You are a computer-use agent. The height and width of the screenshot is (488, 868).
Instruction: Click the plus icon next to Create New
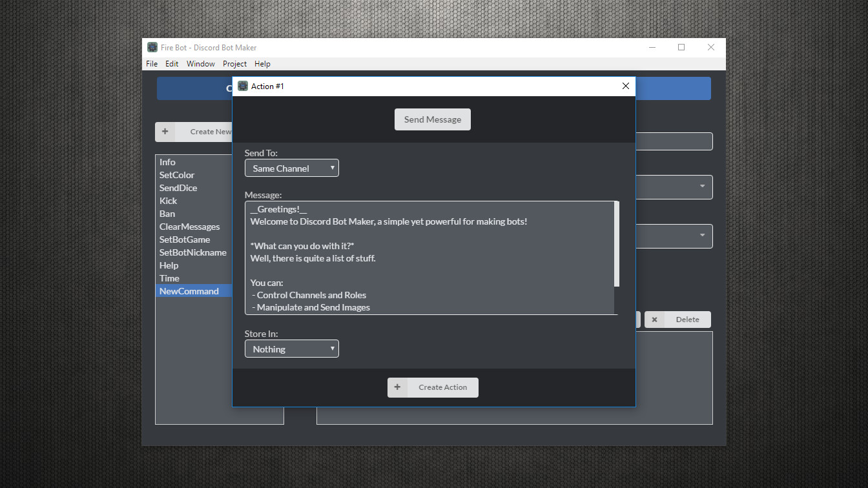[x=165, y=132]
